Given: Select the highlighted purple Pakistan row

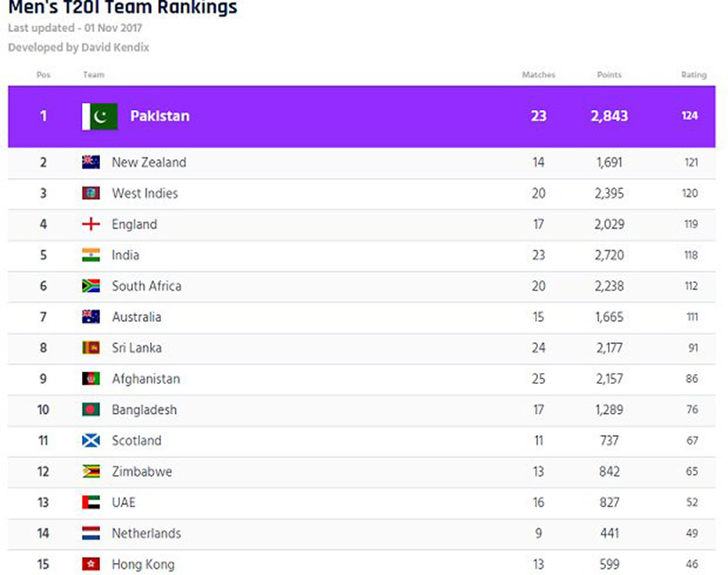Looking at the screenshot, I should coord(364,116).
